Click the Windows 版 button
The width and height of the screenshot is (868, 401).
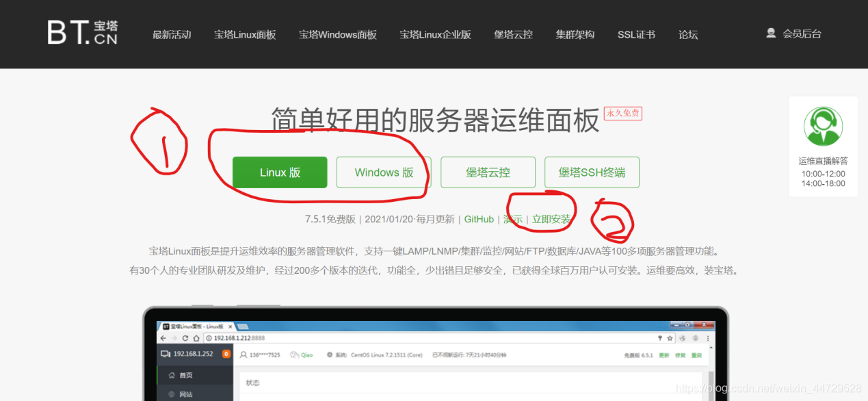pyautogui.click(x=384, y=172)
